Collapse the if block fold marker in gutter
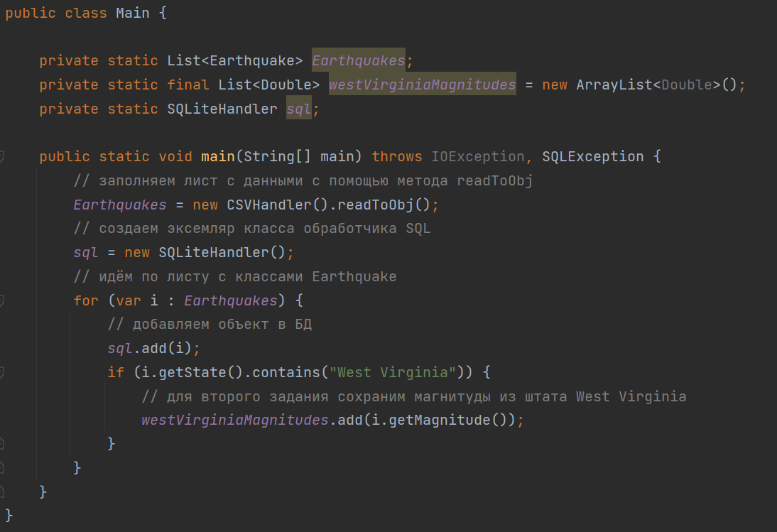 1,372
